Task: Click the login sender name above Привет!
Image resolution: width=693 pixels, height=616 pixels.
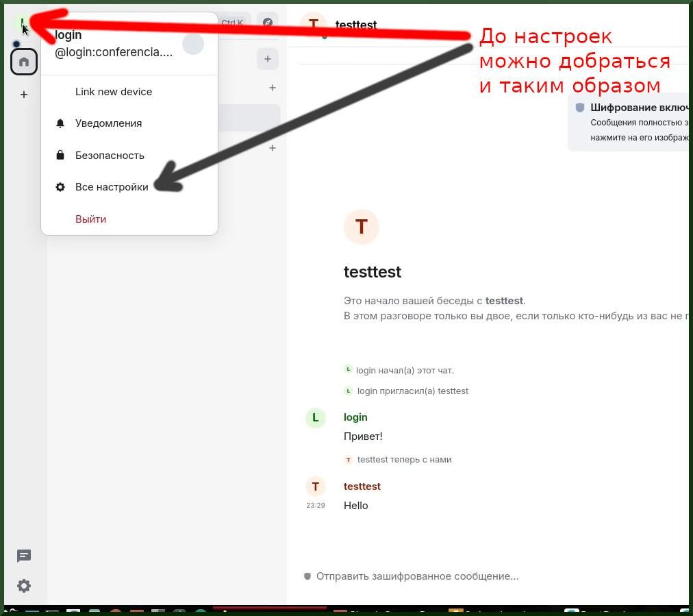Action: coord(355,417)
